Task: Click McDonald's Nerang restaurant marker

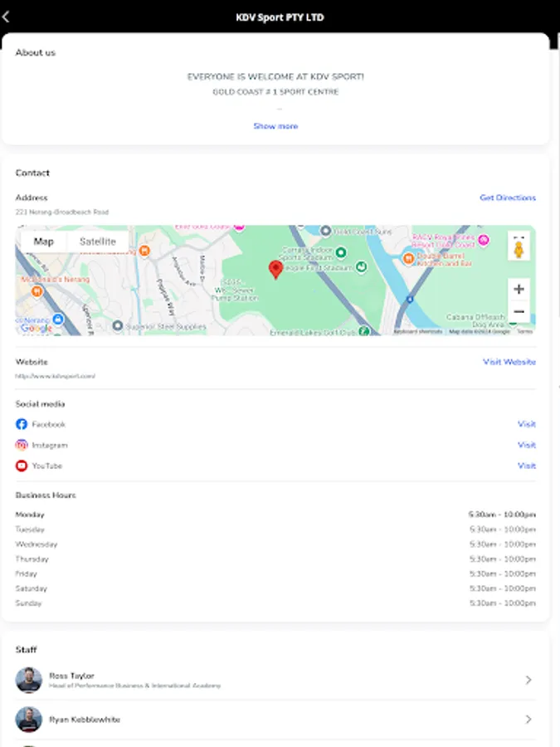Action: pos(37,290)
